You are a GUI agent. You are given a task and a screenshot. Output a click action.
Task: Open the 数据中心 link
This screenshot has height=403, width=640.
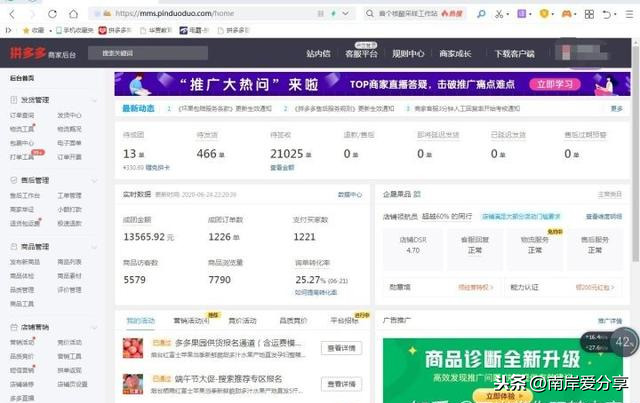[350, 195]
